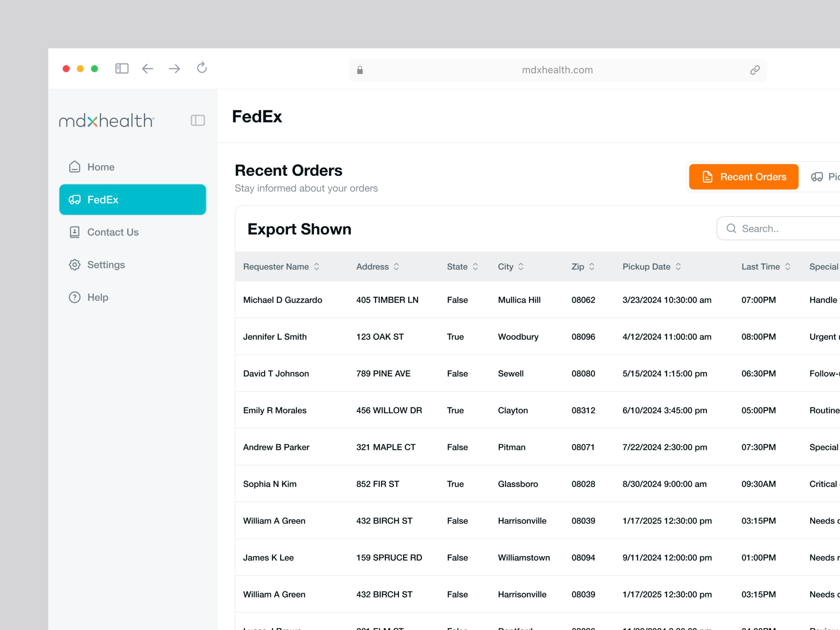Click the truck icon on the pickups button
This screenshot has height=630, width=840.
click(817, 177)
